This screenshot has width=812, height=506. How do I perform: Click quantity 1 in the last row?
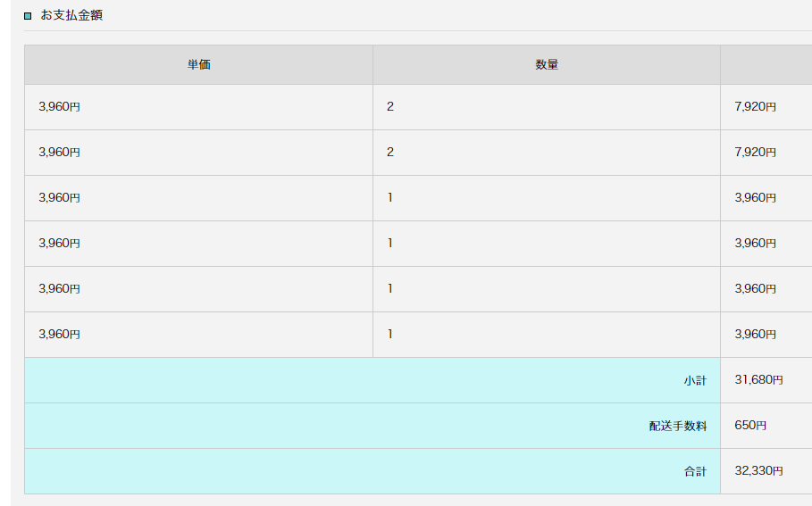(390, 335)
